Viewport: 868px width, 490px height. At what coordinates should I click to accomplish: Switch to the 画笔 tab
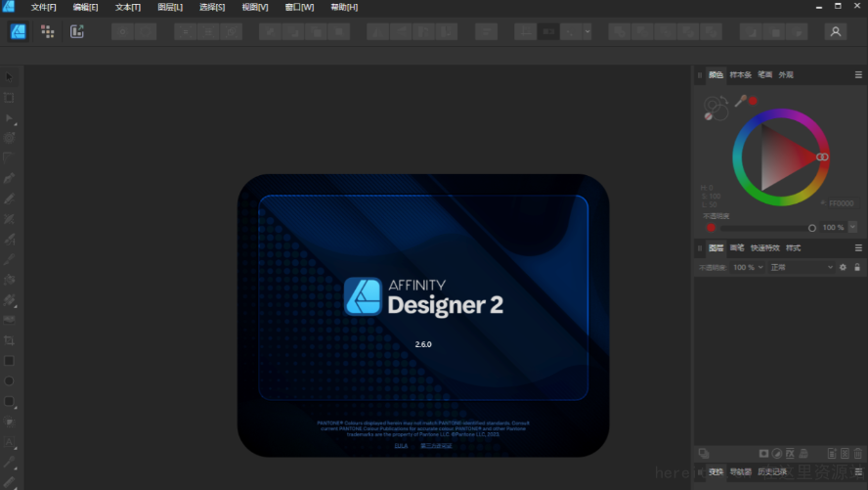(x=737, y=248)
